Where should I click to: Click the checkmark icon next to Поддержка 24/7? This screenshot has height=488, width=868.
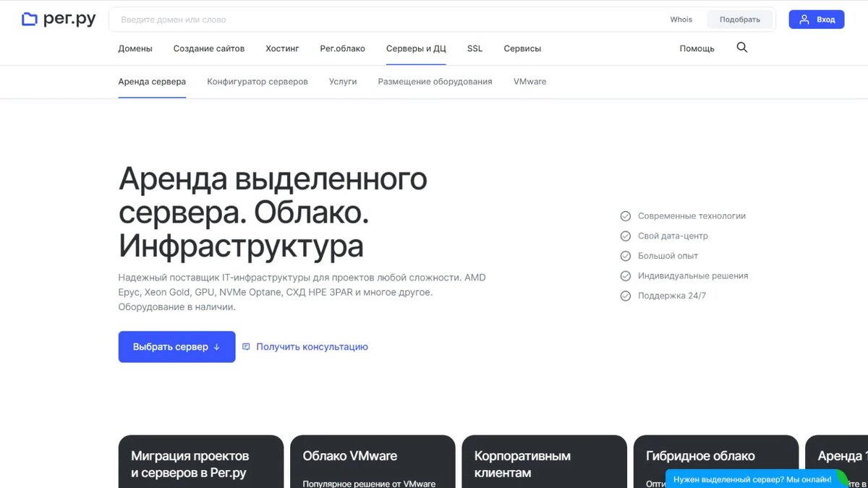point(626,296)
